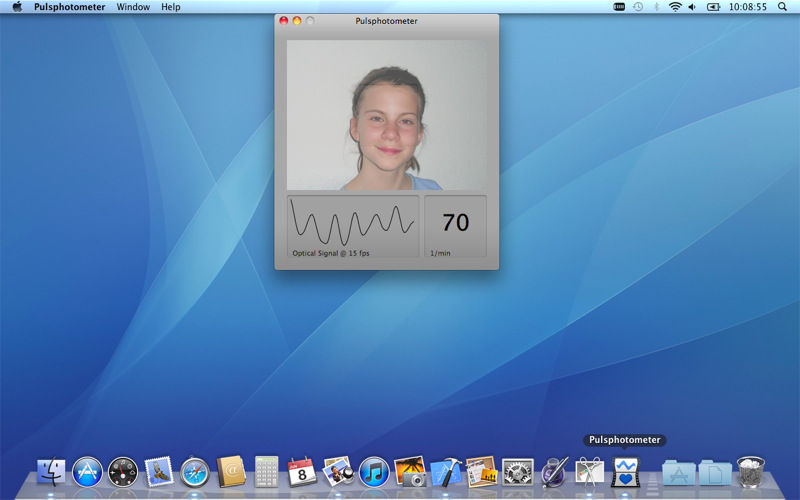
Task: Click the keyboard-style icon in menu bar
Action: pyautogui.click(x=619, y=7)
